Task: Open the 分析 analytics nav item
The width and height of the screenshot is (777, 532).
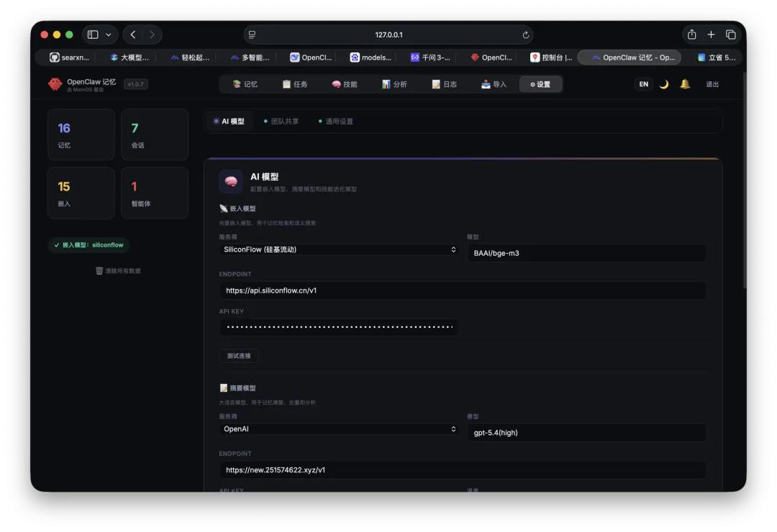Action: (394, 84)
